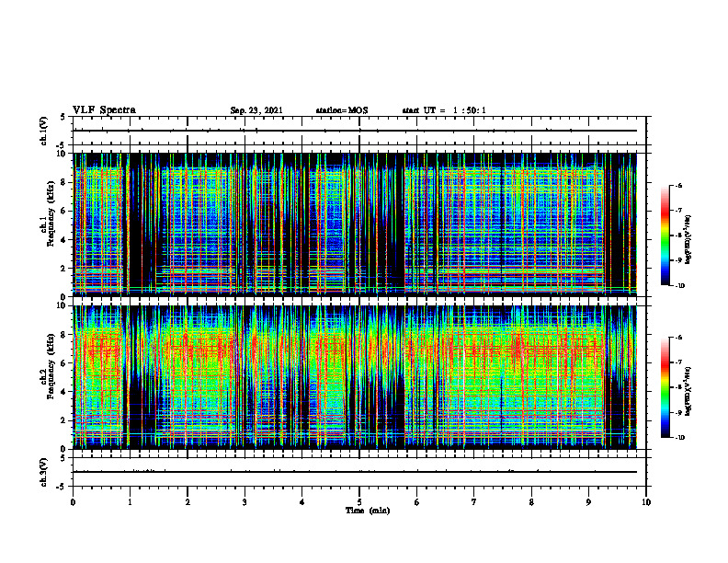728x563 pixels.
Task: Click the time axis tick label "6"
Action: (417, 501)
